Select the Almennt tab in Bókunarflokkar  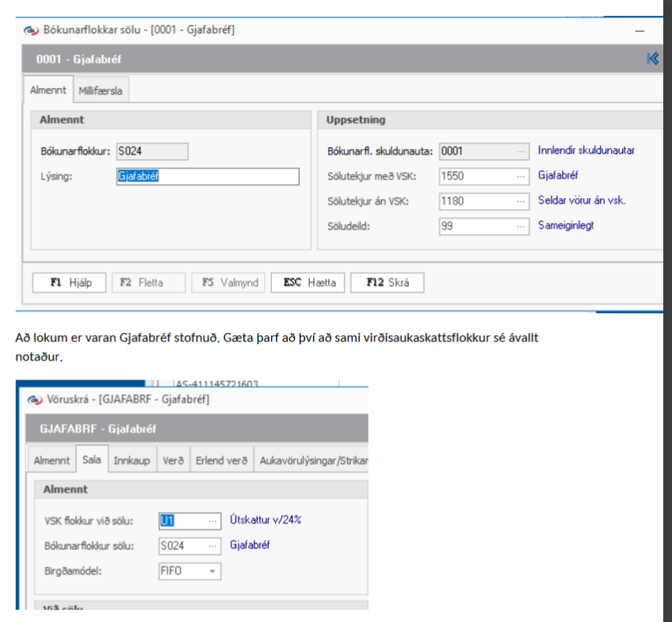click(48, 90)
